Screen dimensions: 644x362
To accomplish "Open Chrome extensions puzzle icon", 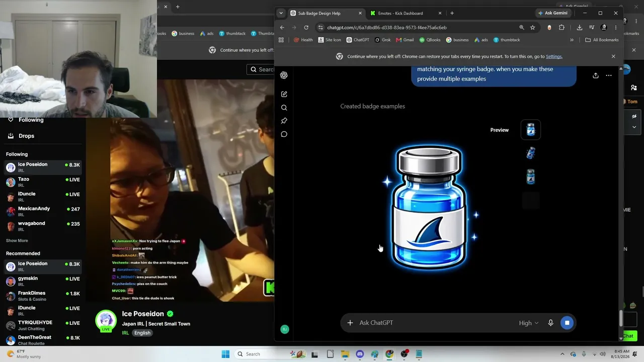I will 561,28.
